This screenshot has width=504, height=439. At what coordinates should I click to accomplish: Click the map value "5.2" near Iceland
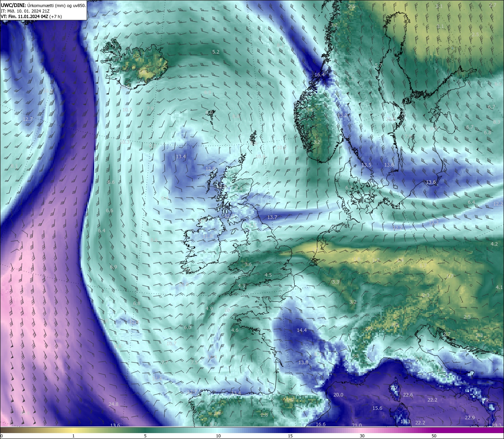point(216,52)
